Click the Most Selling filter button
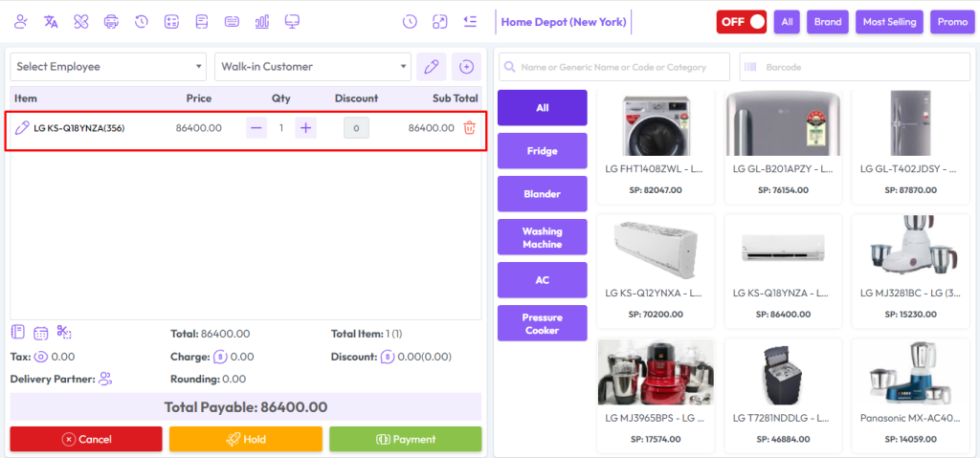Image resolution: width=980 pixels, height=458 pixels. tap(889, 22)
